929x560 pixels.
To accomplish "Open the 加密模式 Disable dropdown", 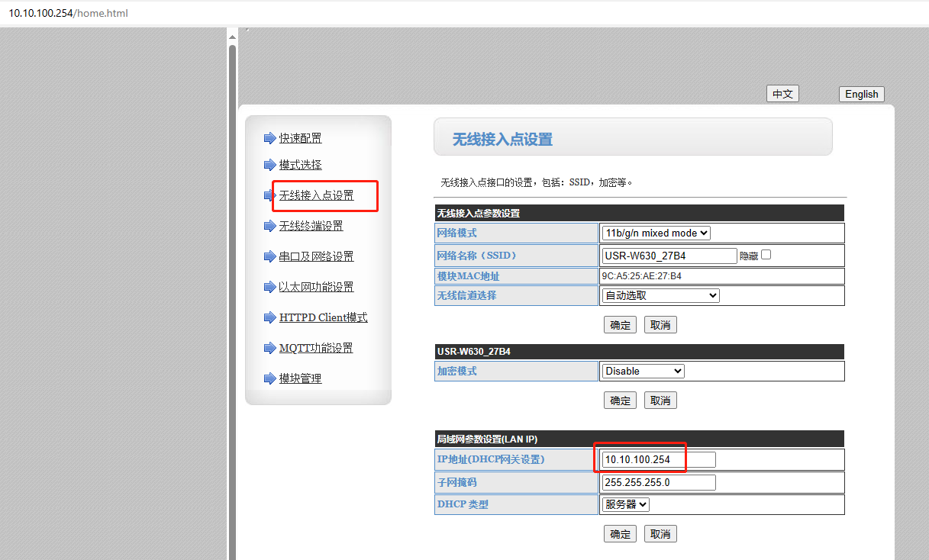I will (643, 371).
